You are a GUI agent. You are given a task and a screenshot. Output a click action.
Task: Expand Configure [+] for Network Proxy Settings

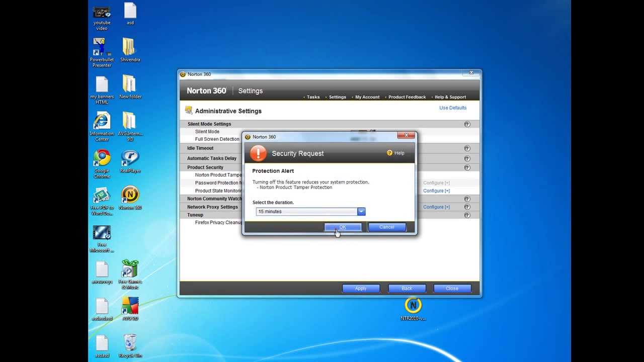pos(436,207)
